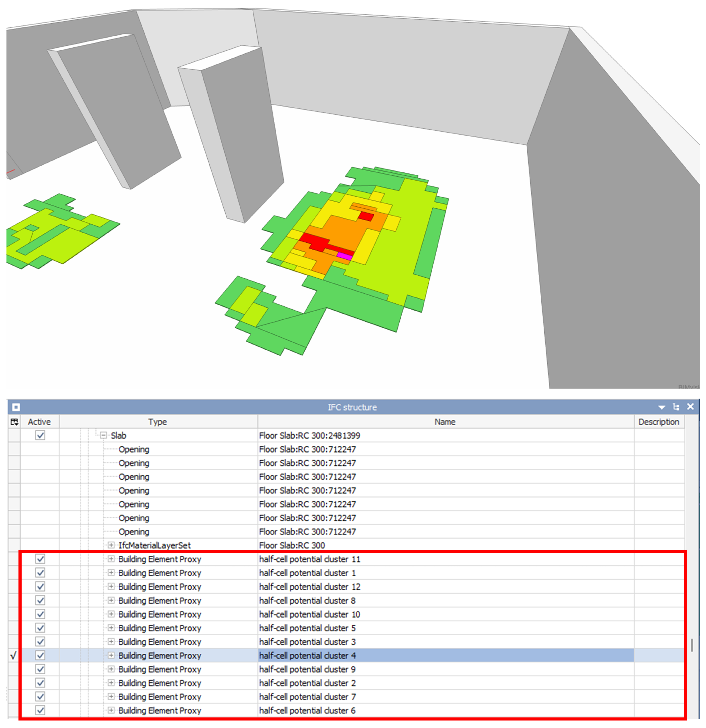
Task: Click the column chooser icon beside Active
Action: tap(14, 422)
